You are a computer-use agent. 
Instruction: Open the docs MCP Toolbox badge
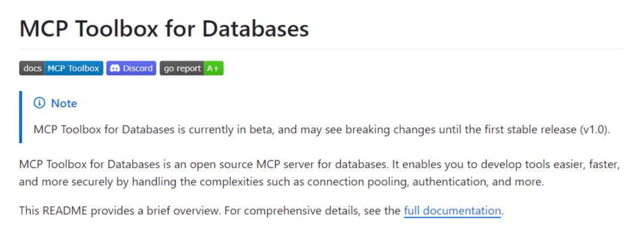[x=61, y=68]
